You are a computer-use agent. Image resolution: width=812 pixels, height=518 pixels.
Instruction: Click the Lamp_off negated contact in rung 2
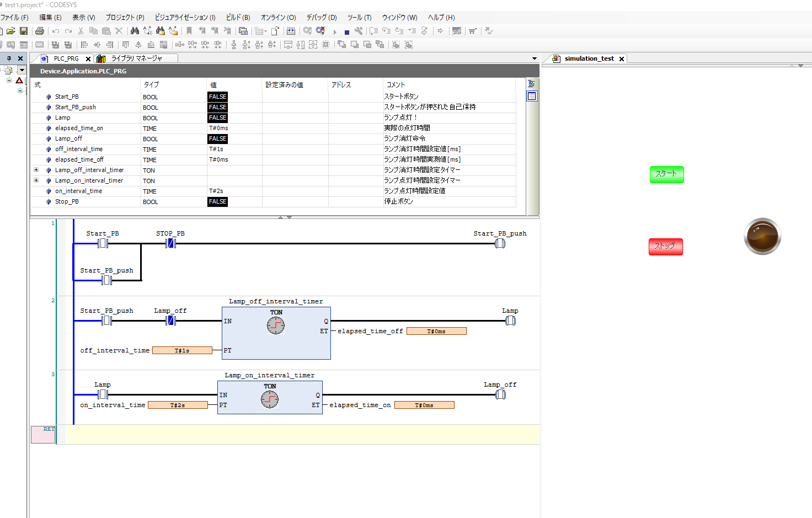tap(170, 321)
